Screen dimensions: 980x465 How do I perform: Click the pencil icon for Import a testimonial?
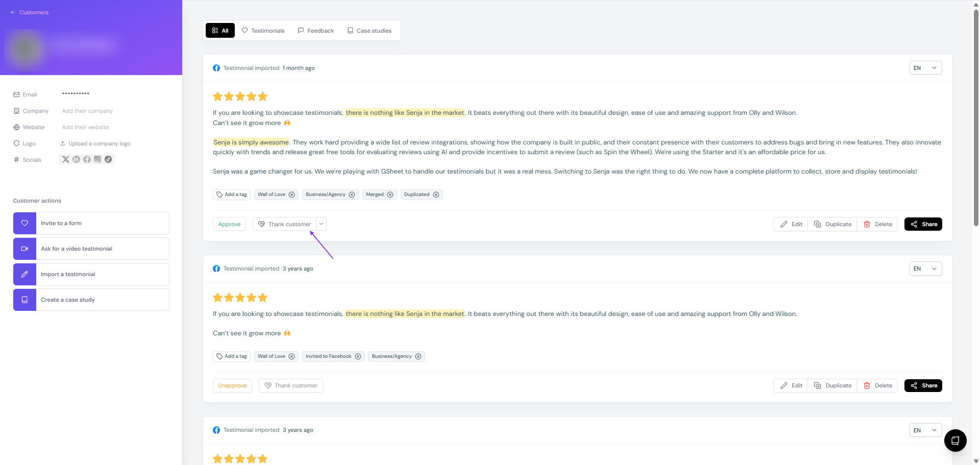(24, 274)
